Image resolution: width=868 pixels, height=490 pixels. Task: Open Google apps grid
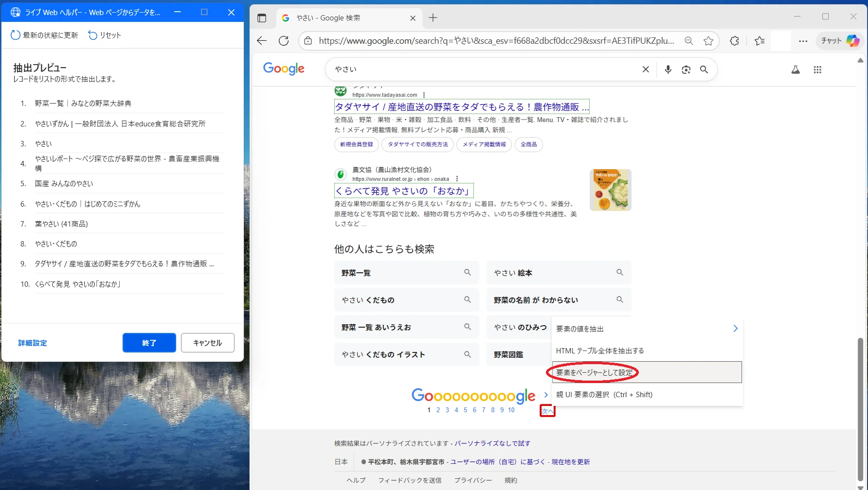pos(817,70)
